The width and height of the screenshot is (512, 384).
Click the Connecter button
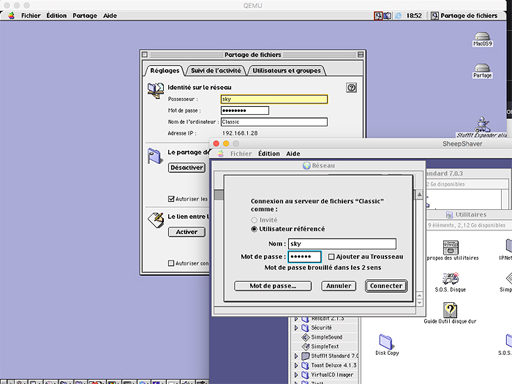[x=386, y=286]
